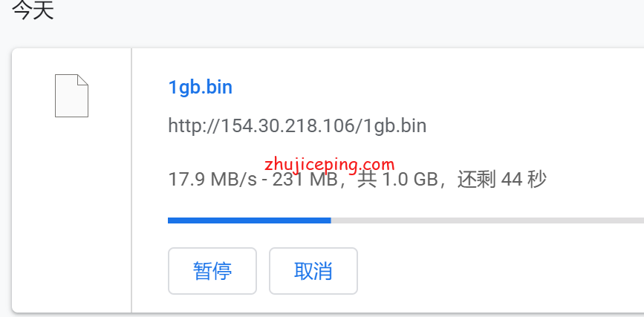This screenshot has height=317, width=644.
Task: Click the gray unfilled part of progress bar
Action: (487, 220)
